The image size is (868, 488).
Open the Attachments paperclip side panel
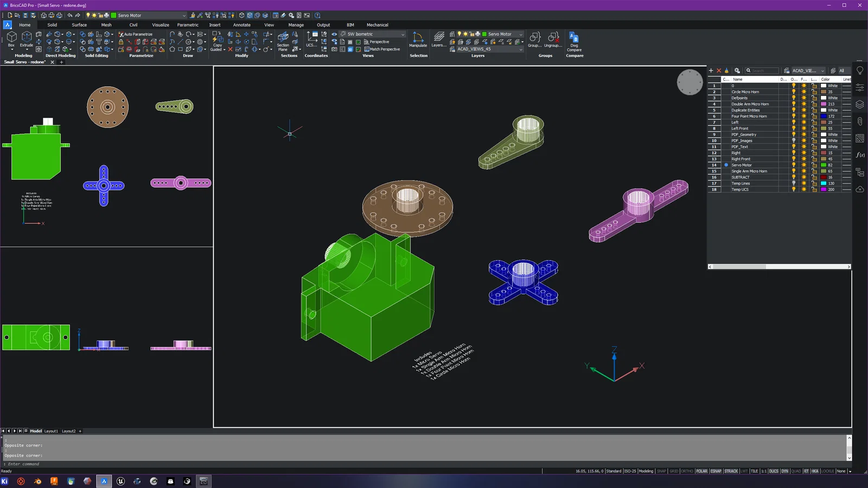point(860,121)
